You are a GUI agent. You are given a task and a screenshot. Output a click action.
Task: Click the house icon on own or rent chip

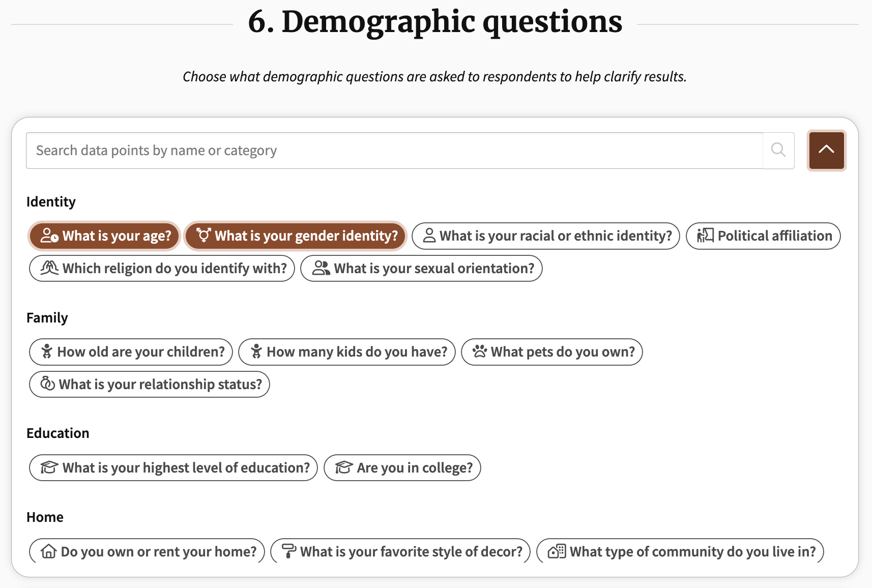click(x=48, y=551)
